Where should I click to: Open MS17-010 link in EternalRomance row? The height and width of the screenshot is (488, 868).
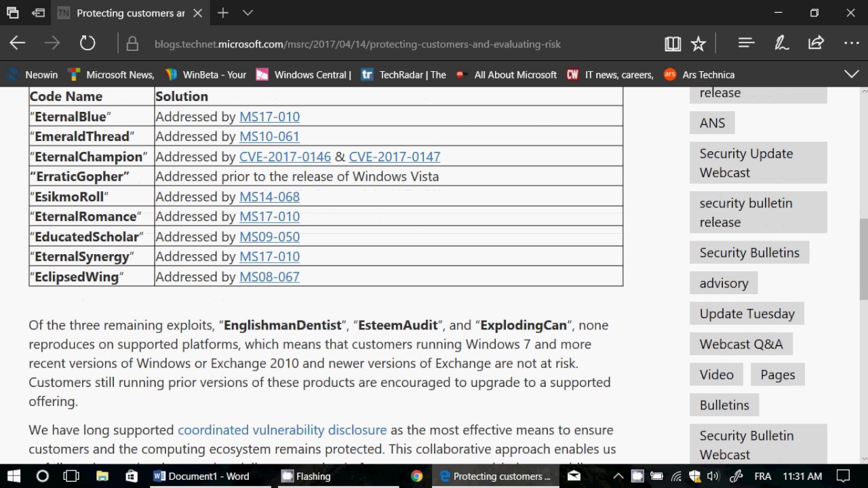pos(269,216)
